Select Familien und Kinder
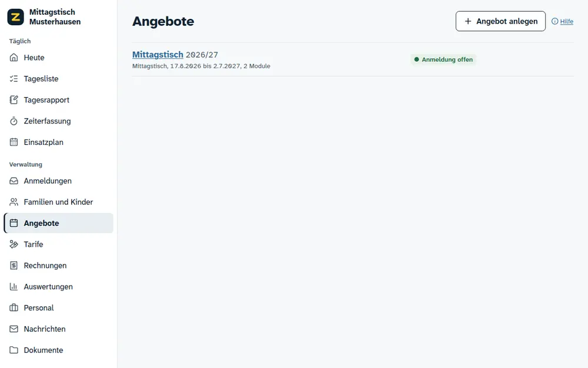588x368 pixels. [x=58, y=202]
